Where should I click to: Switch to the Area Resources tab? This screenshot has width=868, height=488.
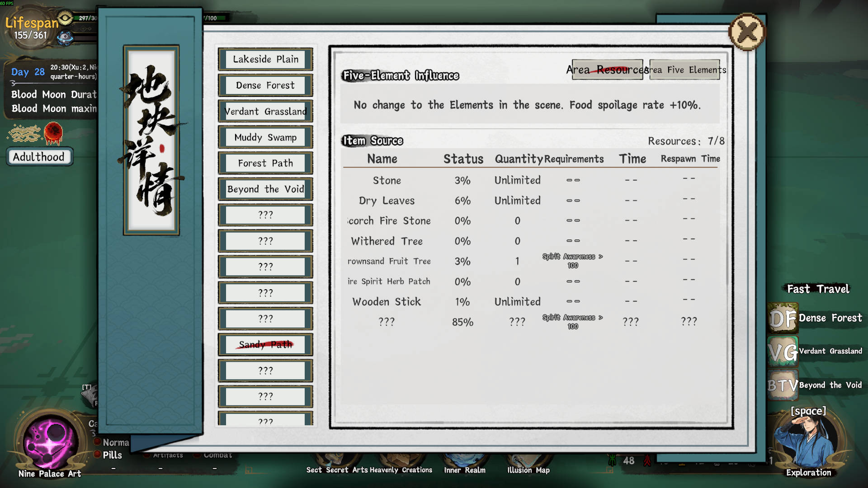pyautogui.click(x=607, y=70)
